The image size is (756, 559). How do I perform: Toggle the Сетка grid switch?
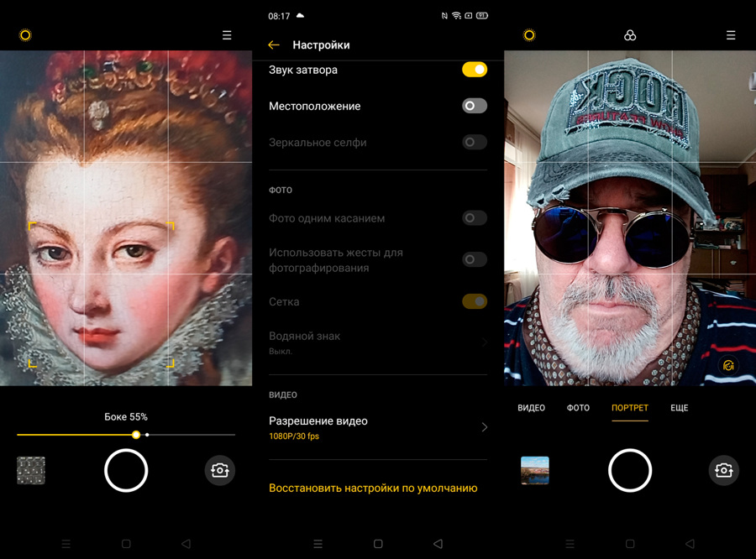tap(475, 301)
